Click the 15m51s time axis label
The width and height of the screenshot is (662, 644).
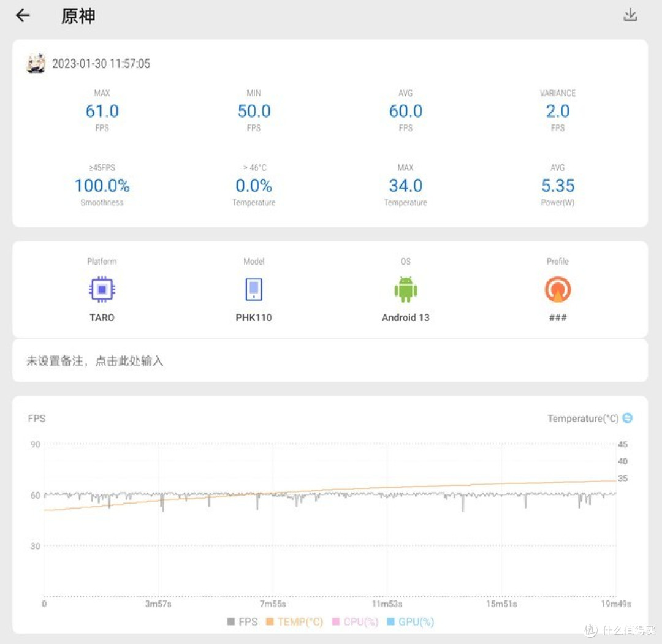tap(501, 604)
